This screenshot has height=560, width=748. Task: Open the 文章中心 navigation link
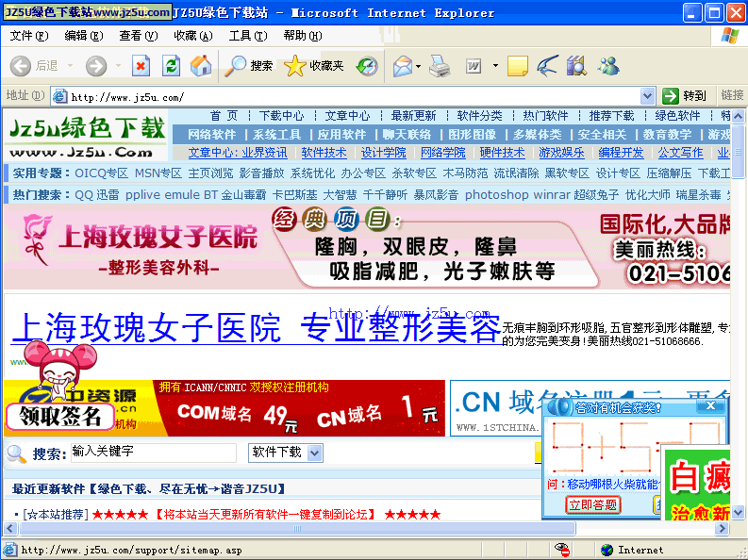[x=347, y=116]
